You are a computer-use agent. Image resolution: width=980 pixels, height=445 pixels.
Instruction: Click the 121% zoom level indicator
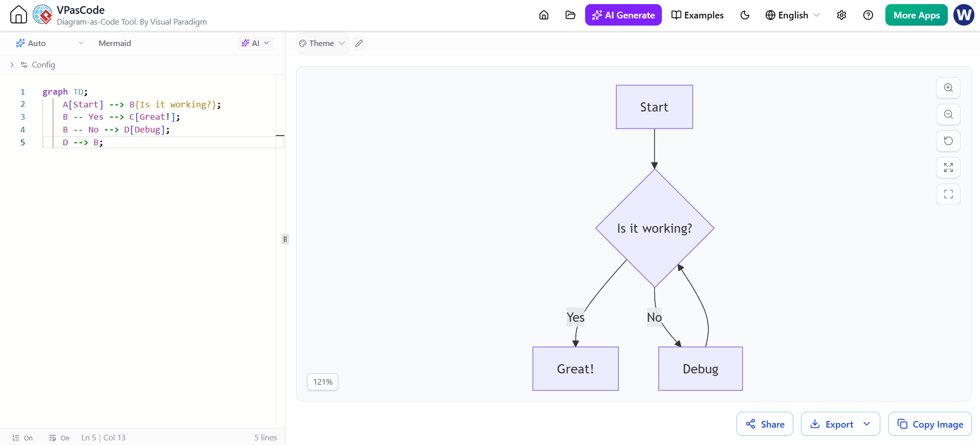pyautogui.click(x=323, y=382)
